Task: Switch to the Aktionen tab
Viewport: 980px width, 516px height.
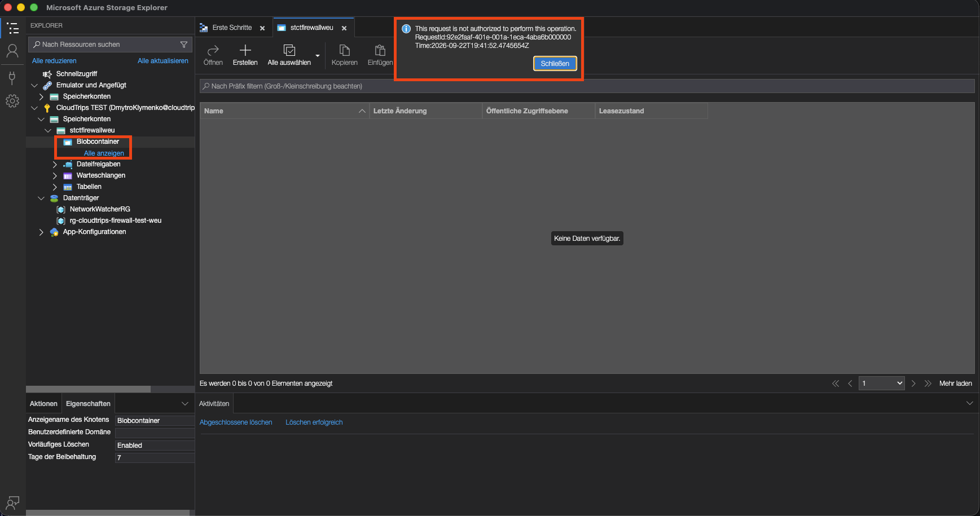Action: 43,404
